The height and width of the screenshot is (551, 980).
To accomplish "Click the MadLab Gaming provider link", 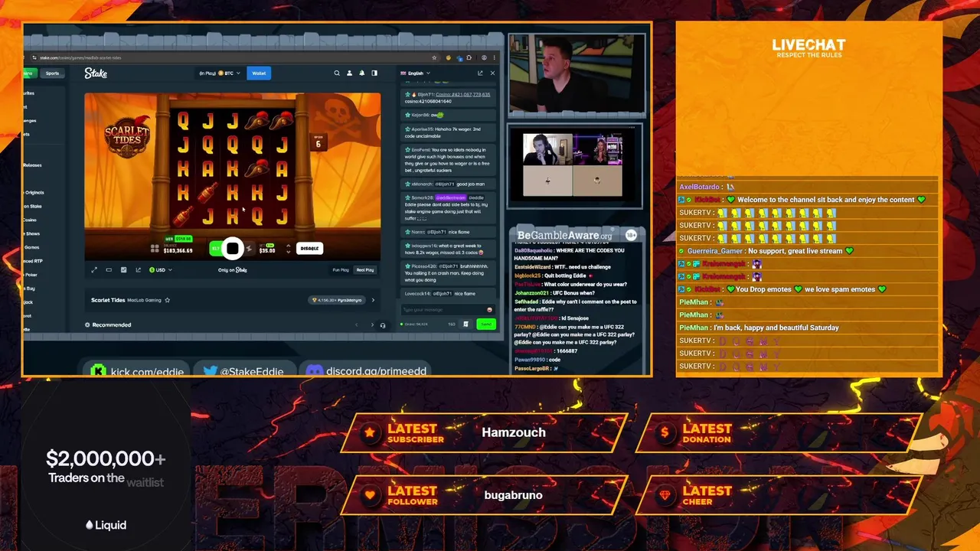I will (144, 300).
